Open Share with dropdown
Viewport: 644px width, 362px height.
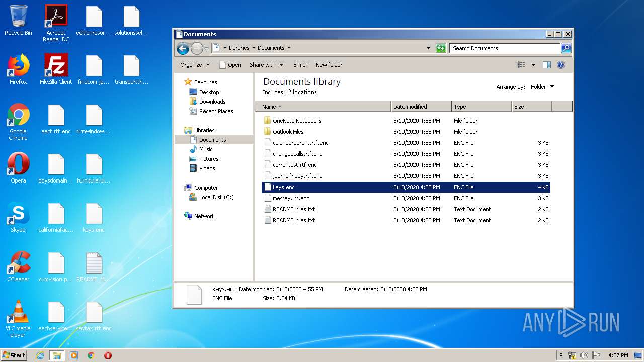point(266,65)
